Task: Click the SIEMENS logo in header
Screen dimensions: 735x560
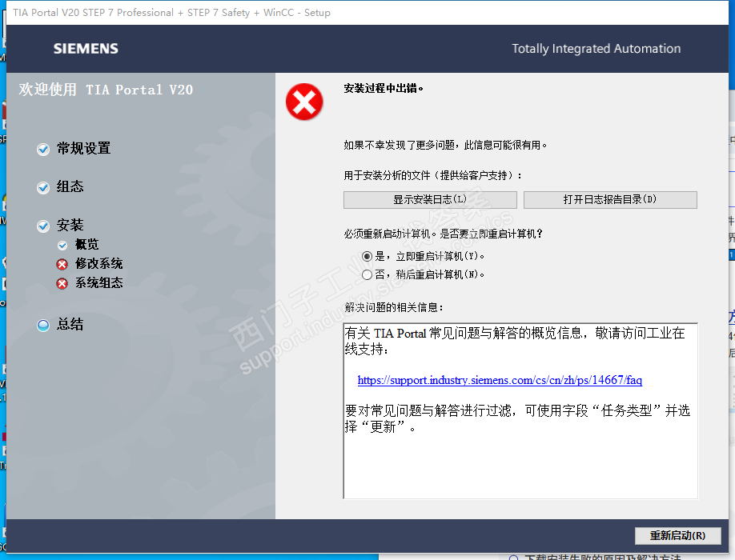Action: (86, 49)
